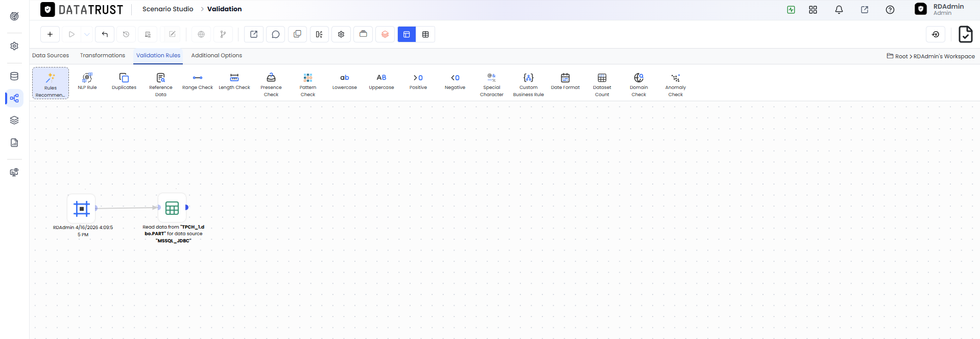Add an Anomaly Check rule

tap(676, 84)
